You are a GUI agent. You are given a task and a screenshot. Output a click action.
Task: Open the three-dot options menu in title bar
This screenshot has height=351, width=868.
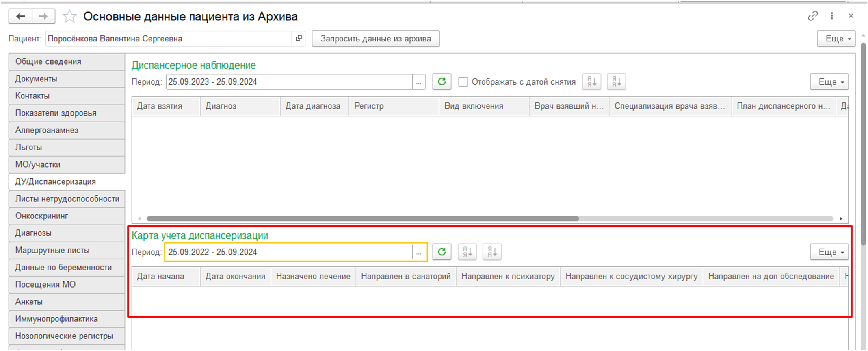click(x=832, y=16)
